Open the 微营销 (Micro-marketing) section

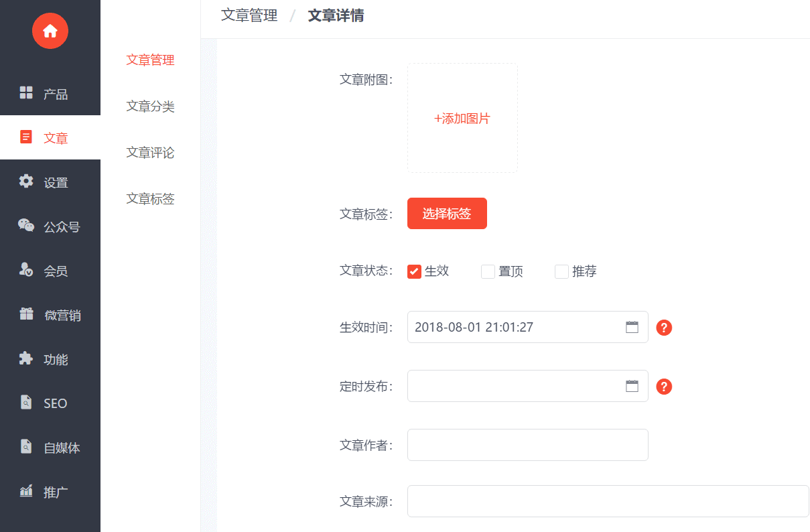tap(50, 314)
